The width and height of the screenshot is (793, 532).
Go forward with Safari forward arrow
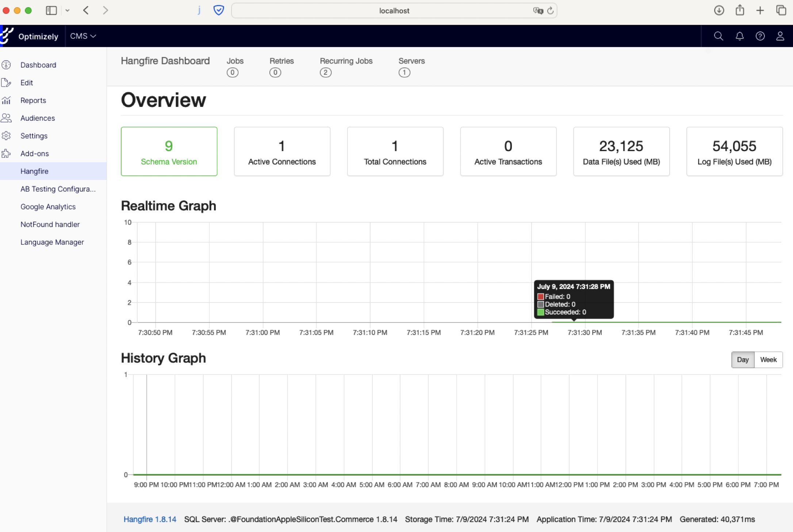tap(106, 10)
